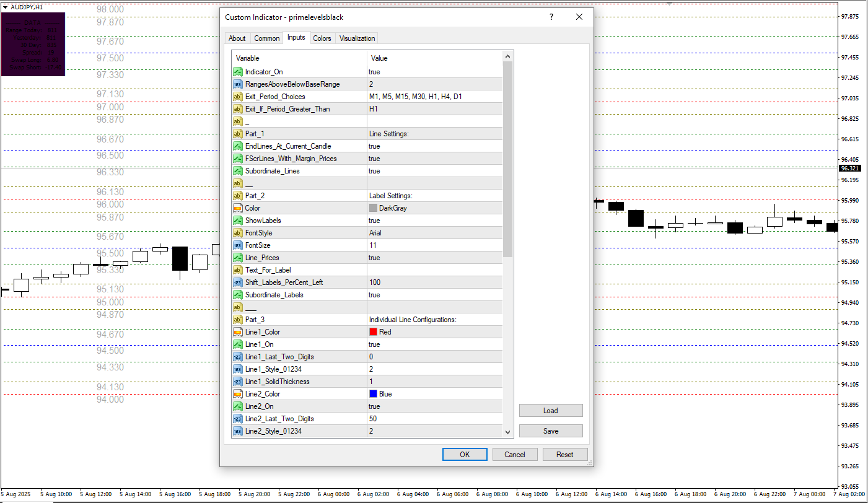Click the triangle icon beside AUDJPY,H1 chart title
This screenshot has width=868, height=503.
(x=5, y=7)
